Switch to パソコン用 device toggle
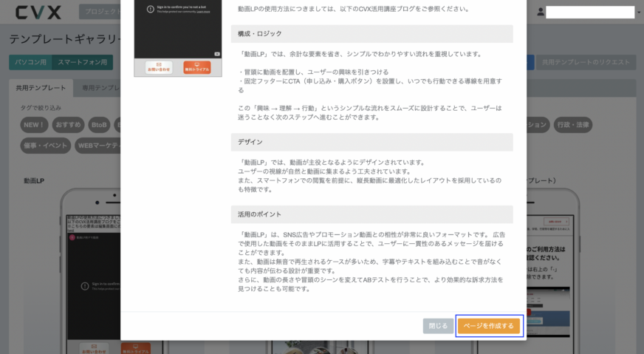Viewport: 644px width, 354px height. click(x=29, y=62)
